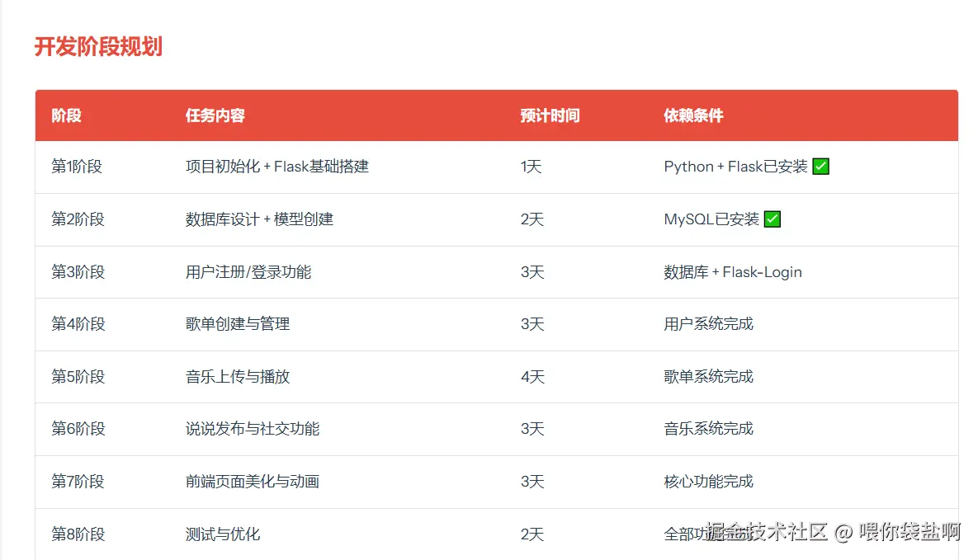Viewport: 978px width, 560px height.
Task: Select the '第4阶段' cell
Action: coord(78,324)
